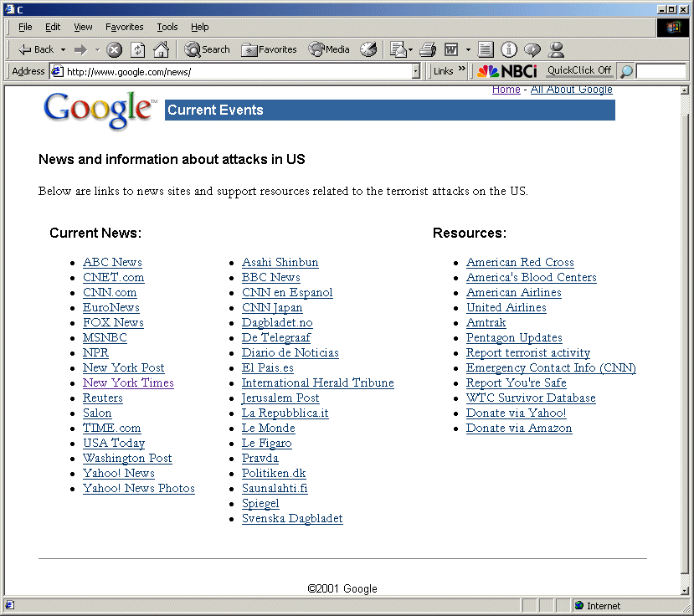Image resolution: width=694 pixels, height=616 pixels.
Task: Open the New York Times link
Action: pos(128,383)
